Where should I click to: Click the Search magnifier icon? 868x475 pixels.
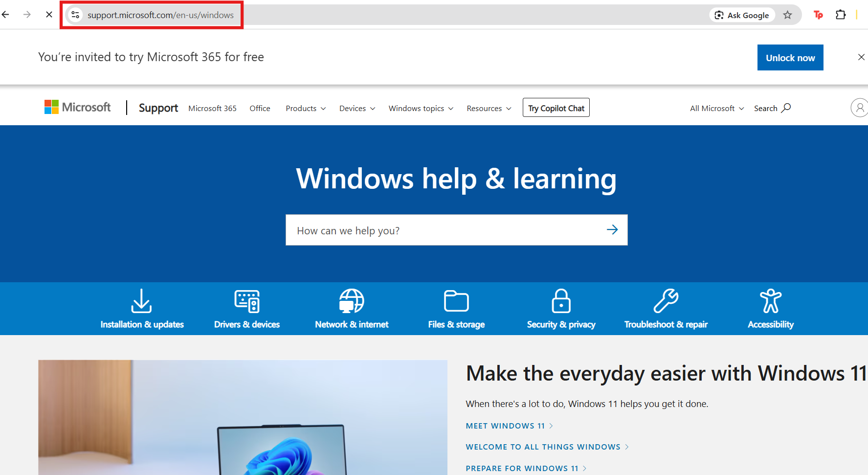pyautogui.click(x=786, y=108)
